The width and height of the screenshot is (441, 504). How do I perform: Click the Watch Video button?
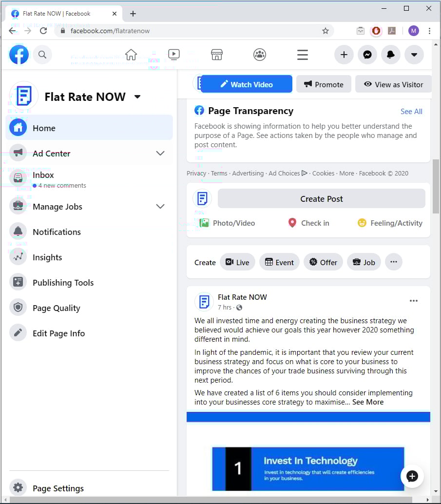[247, 84]
